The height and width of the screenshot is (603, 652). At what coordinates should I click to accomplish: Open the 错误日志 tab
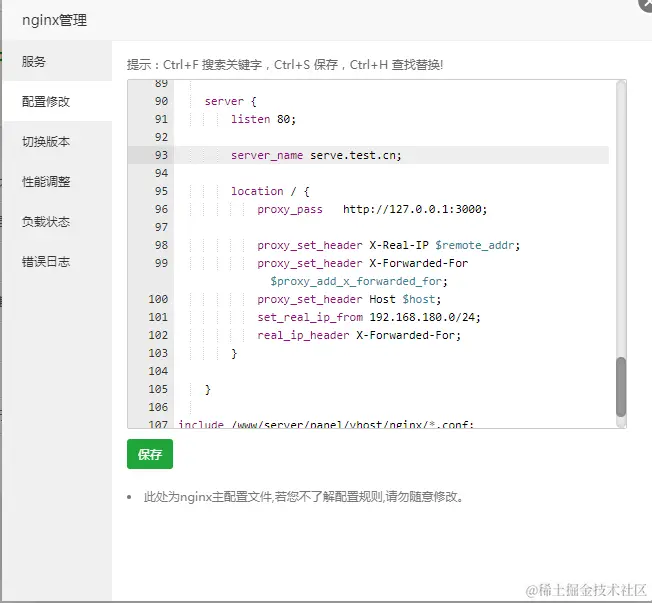(57, 261)
